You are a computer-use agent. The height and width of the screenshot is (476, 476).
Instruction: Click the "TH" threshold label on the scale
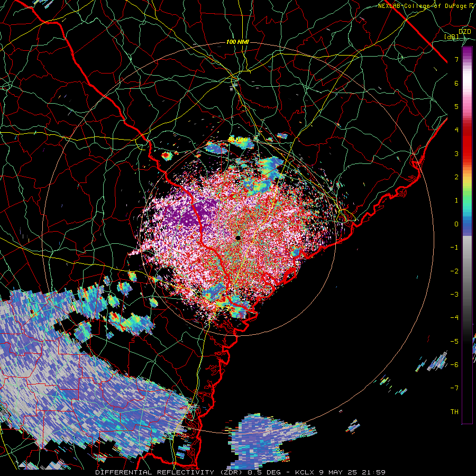click(454, 411)
